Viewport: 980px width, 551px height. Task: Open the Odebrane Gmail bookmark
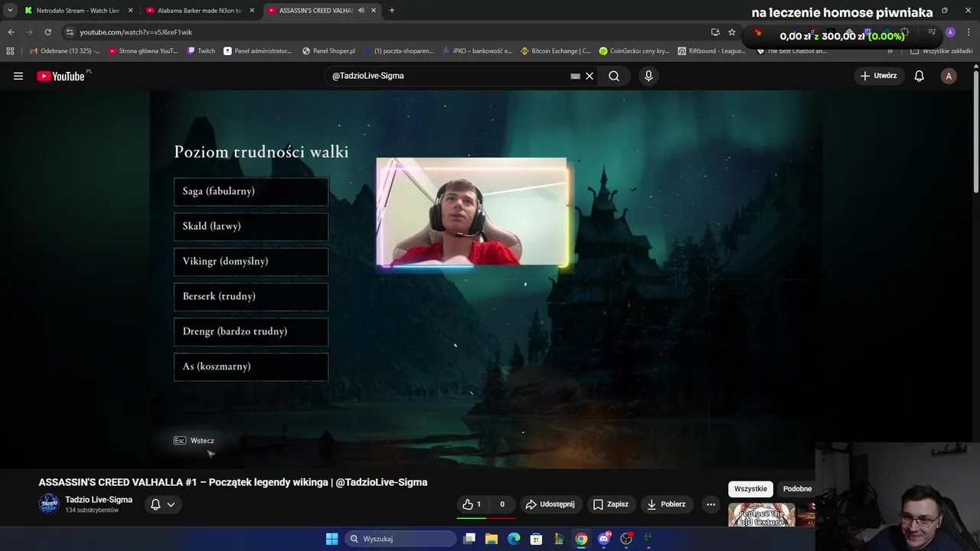pyautogui.click(x=64, y=51)
